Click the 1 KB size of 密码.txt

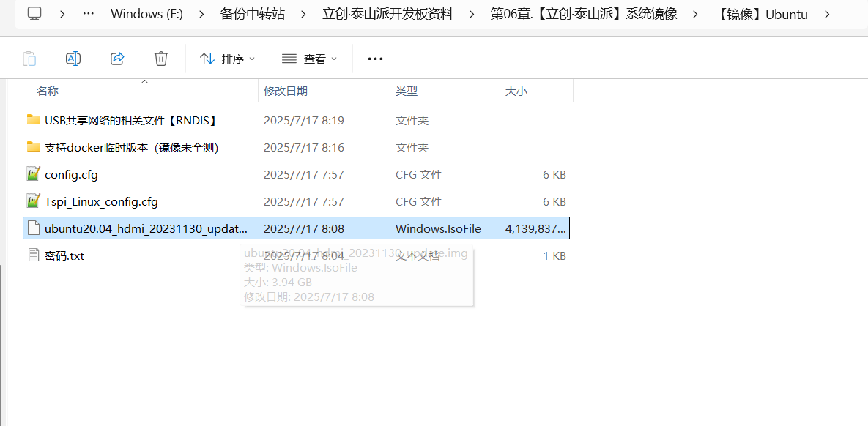point(554,256)
